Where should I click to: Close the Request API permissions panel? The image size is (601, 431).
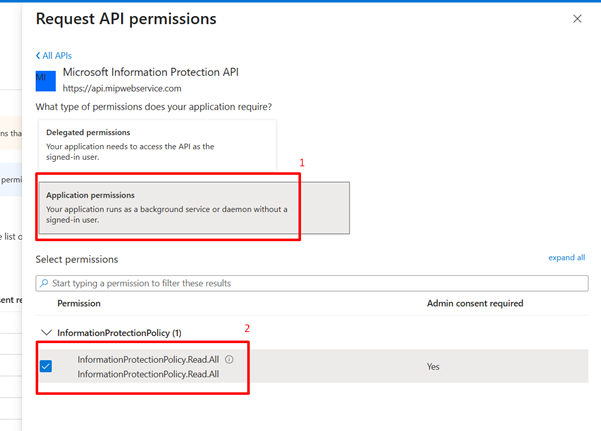point(577,19)
